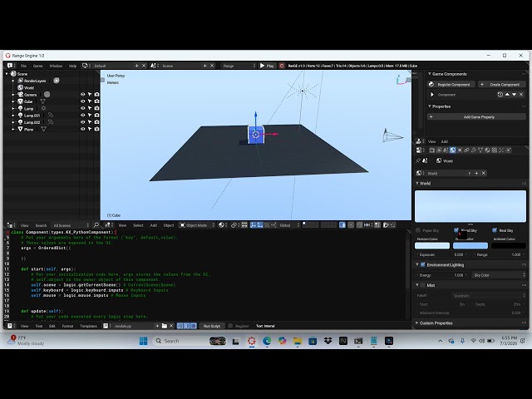The height and width of the screenshot is (399, 532).
Task: Toggle Camera render camera icon in outliner
Action: tap(96, 95)
